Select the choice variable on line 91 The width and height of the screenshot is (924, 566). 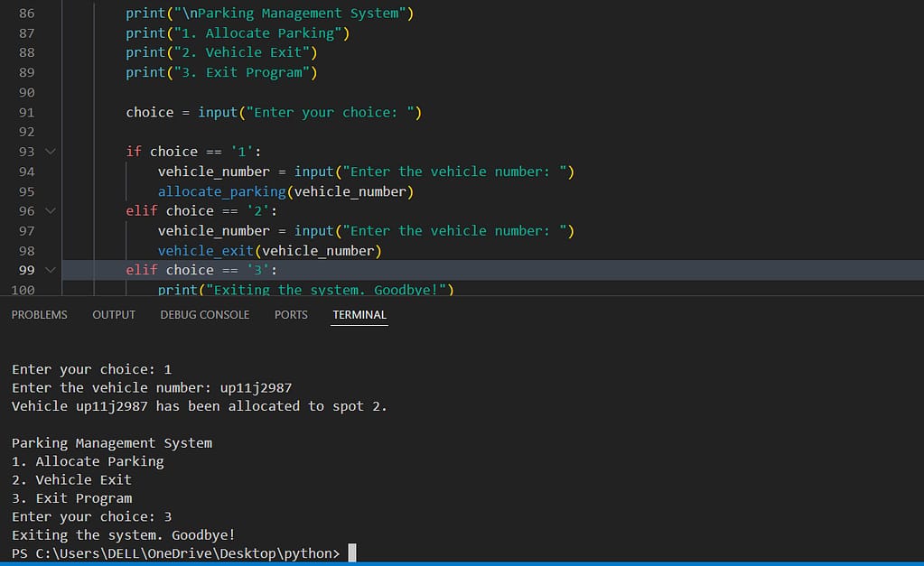pyautogui.click(x=149, y=112)
